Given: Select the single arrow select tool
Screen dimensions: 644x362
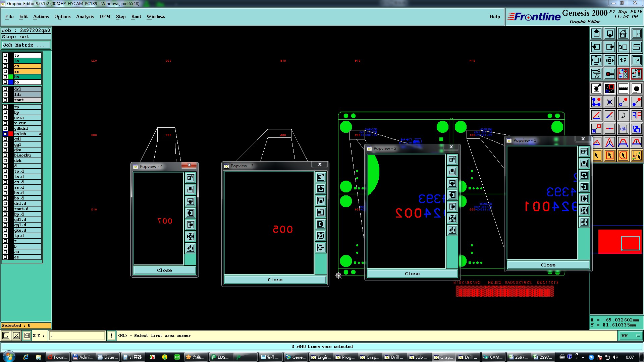Looking at the screenshot, I should 596,156.
